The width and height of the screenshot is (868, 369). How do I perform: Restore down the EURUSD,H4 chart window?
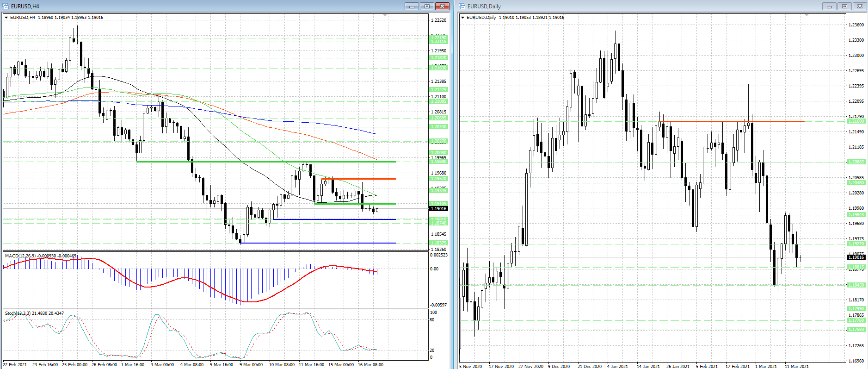point(427,6)
